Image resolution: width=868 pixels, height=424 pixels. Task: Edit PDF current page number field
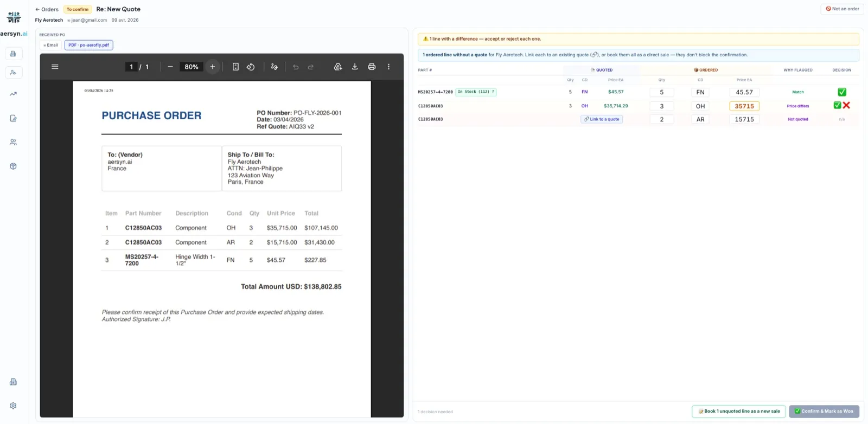coord(131,67)
